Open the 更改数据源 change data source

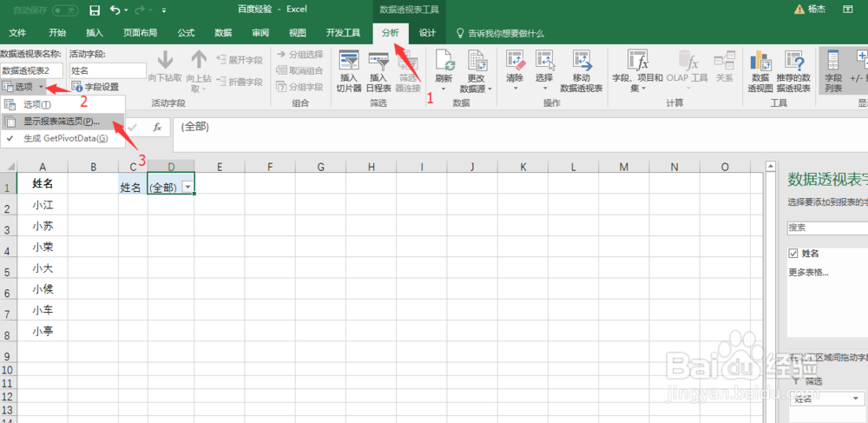coord(476,71)
